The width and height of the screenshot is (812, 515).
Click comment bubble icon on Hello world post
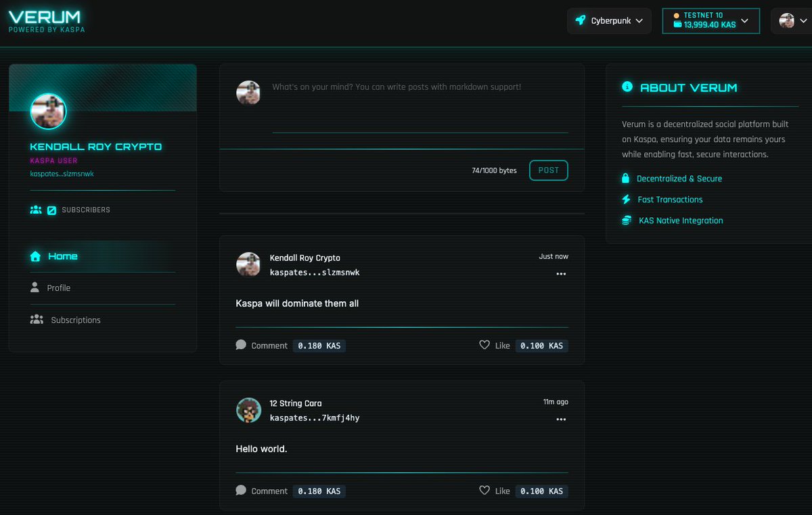tap(241, 490)
